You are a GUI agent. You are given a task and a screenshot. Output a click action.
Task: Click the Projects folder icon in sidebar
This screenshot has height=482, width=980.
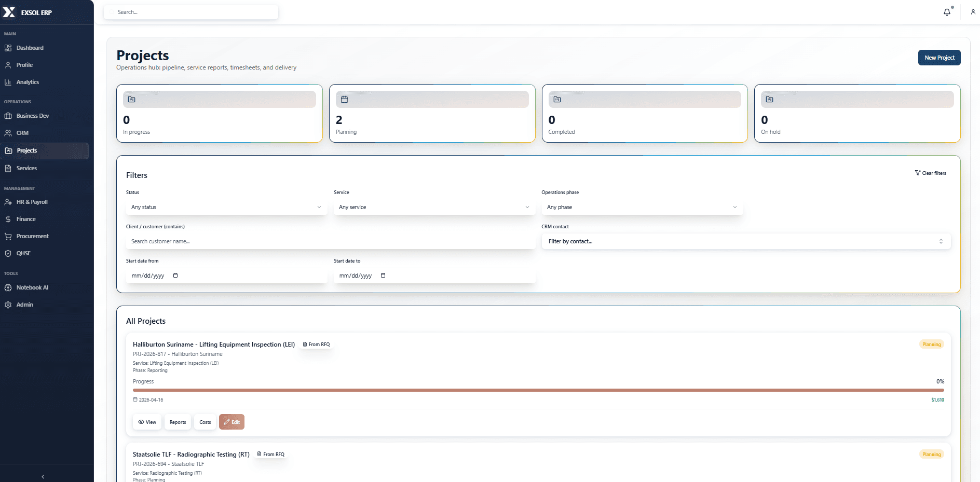pyautogui.click(x=8, y=150)
